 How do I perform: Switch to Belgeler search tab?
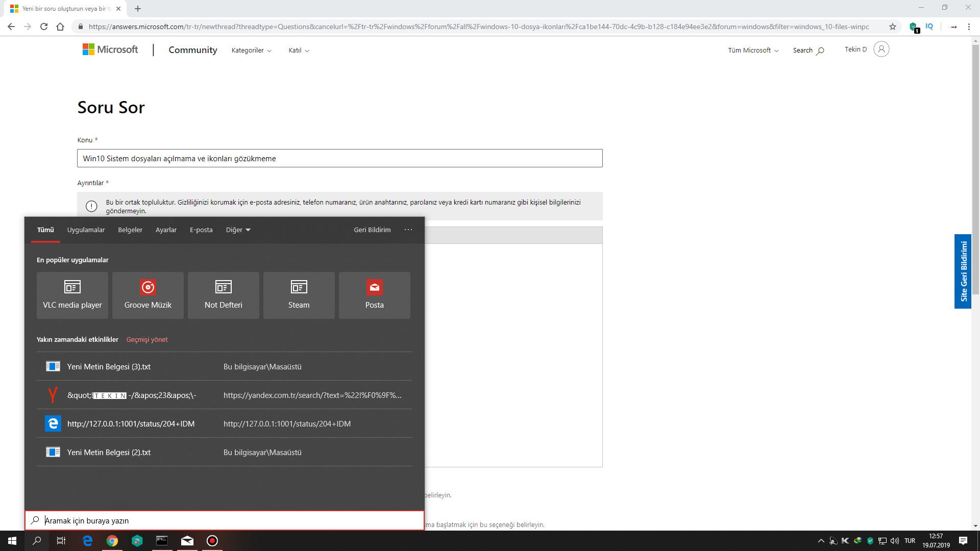130,230
